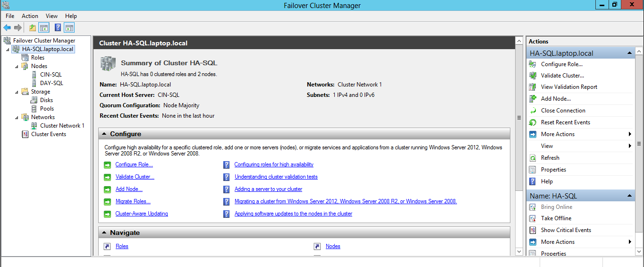
Task: Open the File menu
Action: click(x=10, y=16)
